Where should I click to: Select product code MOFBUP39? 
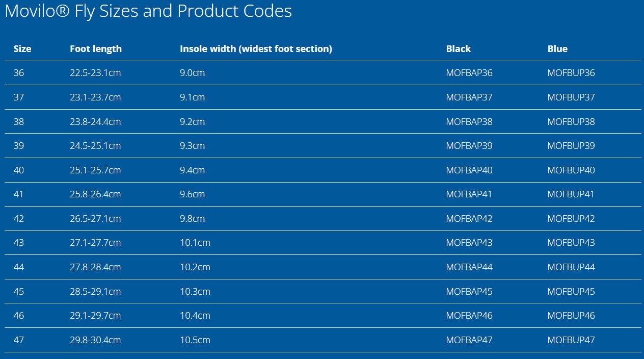pos(571,146)
